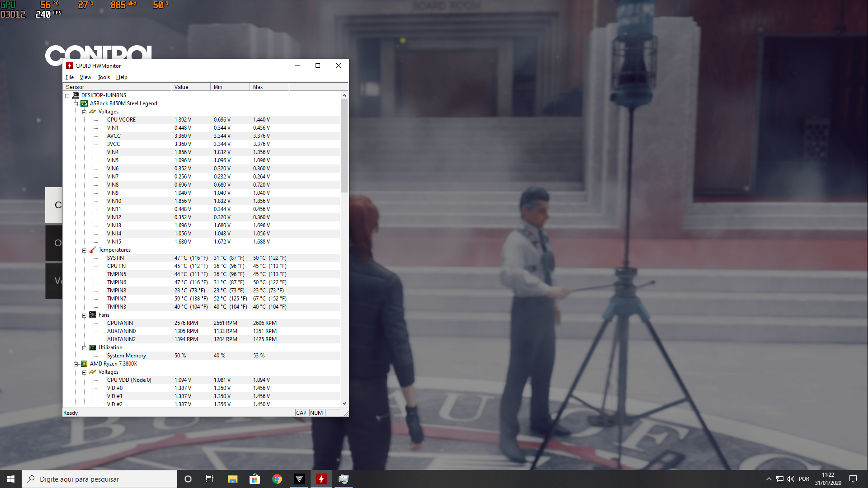Open the View menu
868x488 pixels.
click(x=85, y=77)
